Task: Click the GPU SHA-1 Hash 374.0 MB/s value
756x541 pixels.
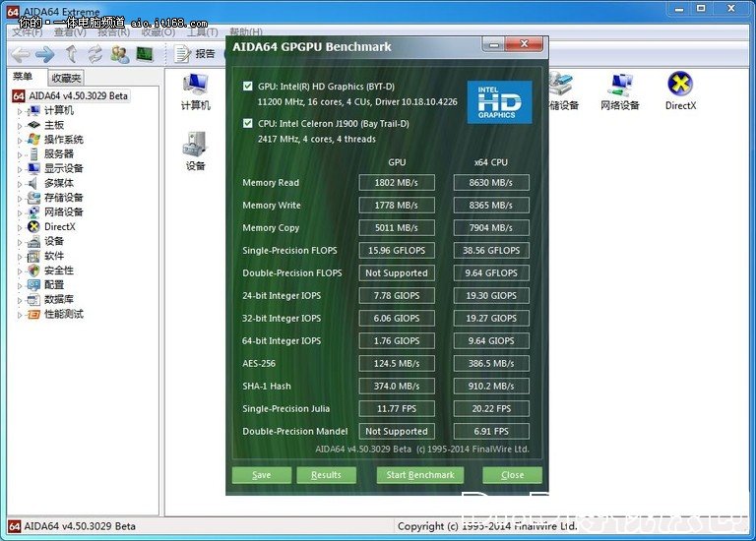Action: (x=397, y=386)
